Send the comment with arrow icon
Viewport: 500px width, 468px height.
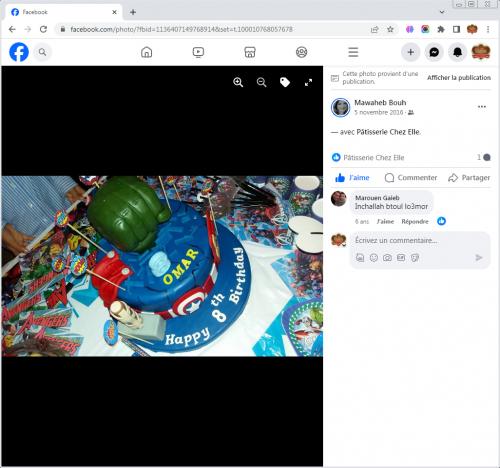(x=479, y=257)
